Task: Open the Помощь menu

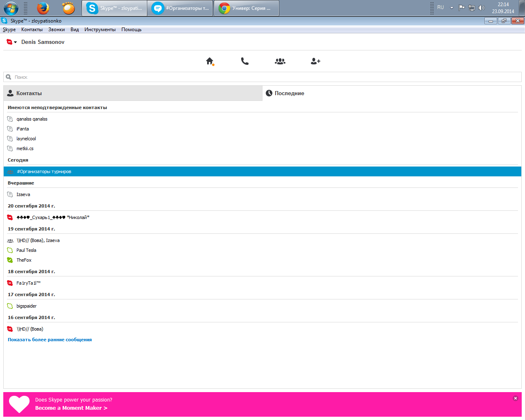Action: coord(131,30)
